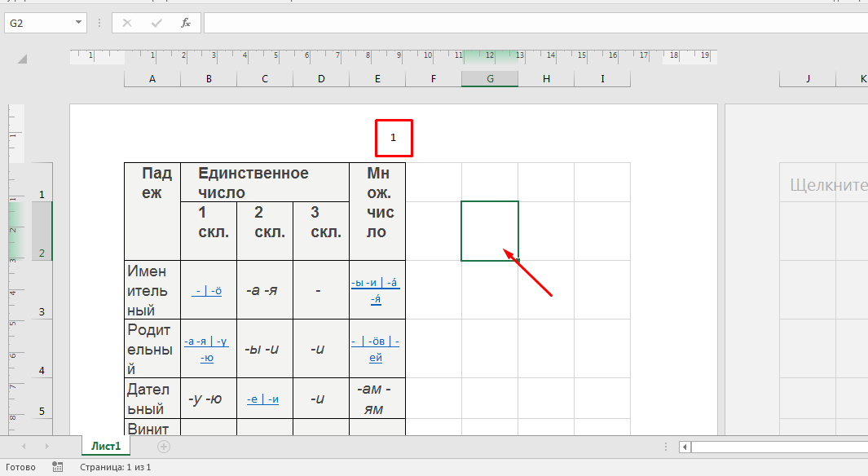
Task: Click the horizontal scrollbar left arrow
Action: coord(685,447)
